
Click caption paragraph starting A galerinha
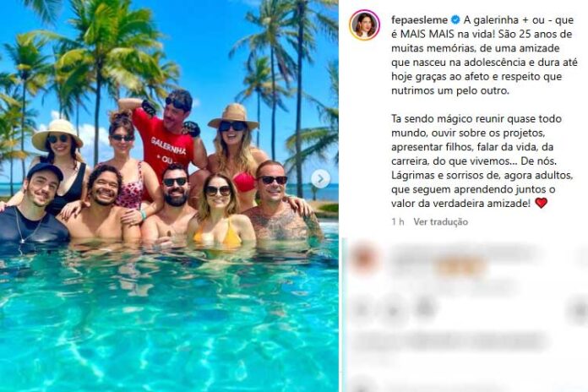point(484,55)
